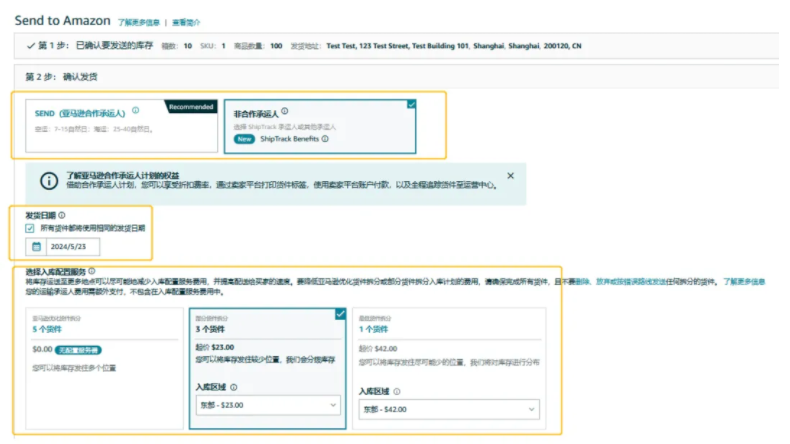Click the info icon after ShipTrack Benefits
This screenshot has height=444, width=790.
coord(325,139)
